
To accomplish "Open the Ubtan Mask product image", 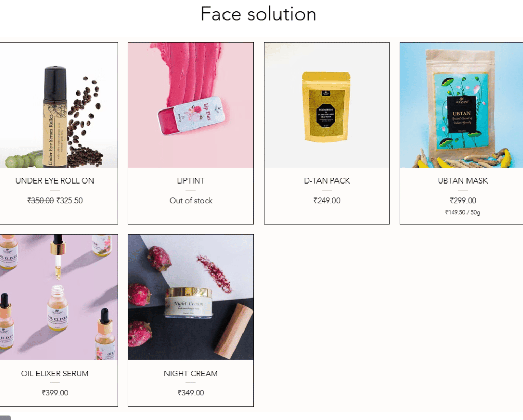I will (x=462, y=105).
